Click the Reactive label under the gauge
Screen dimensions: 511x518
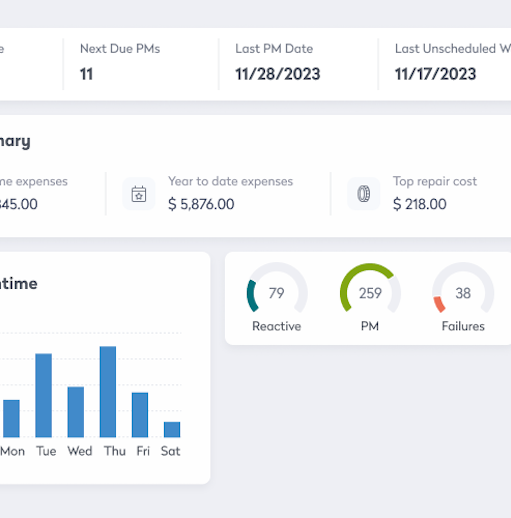277,326
